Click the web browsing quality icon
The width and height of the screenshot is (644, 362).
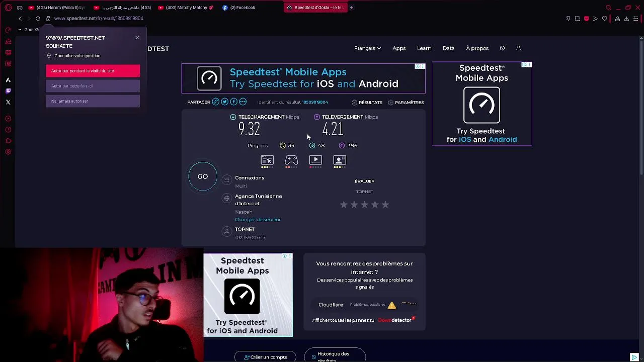pos(267,161)
